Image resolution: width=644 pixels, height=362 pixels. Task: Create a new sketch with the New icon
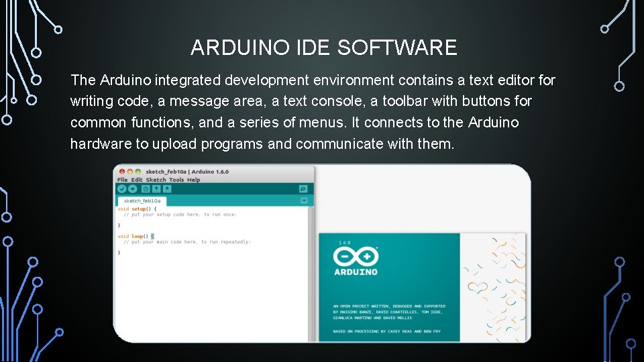pyautogui.click(x=146, y=189)
